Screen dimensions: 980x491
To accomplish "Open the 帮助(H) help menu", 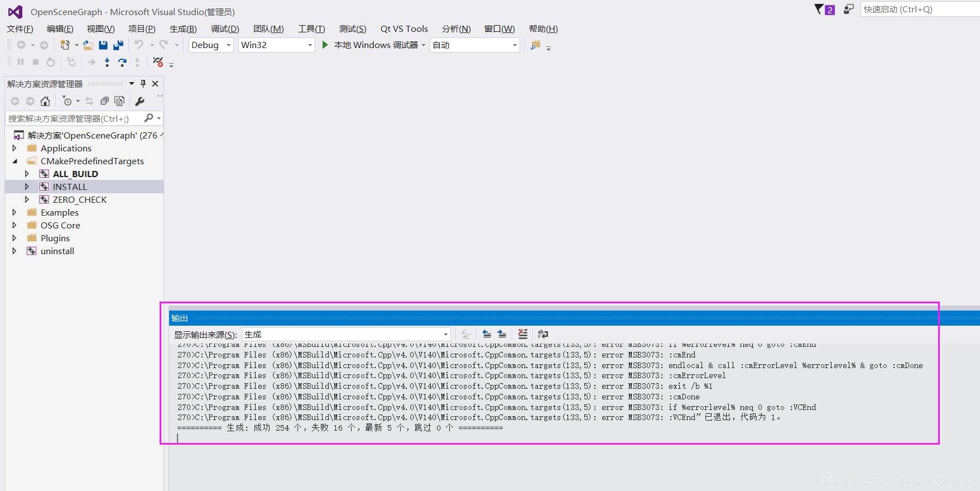I will coord(543,29).
